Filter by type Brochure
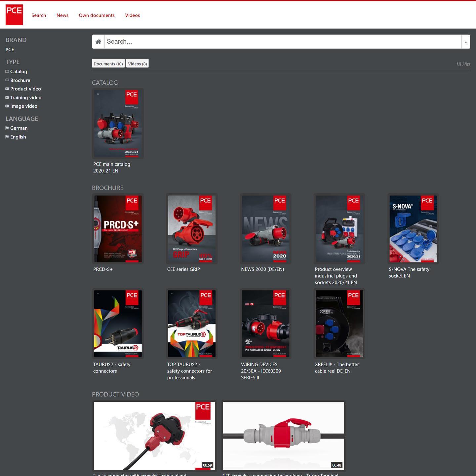Screen dimensions: 476x476 20,80
